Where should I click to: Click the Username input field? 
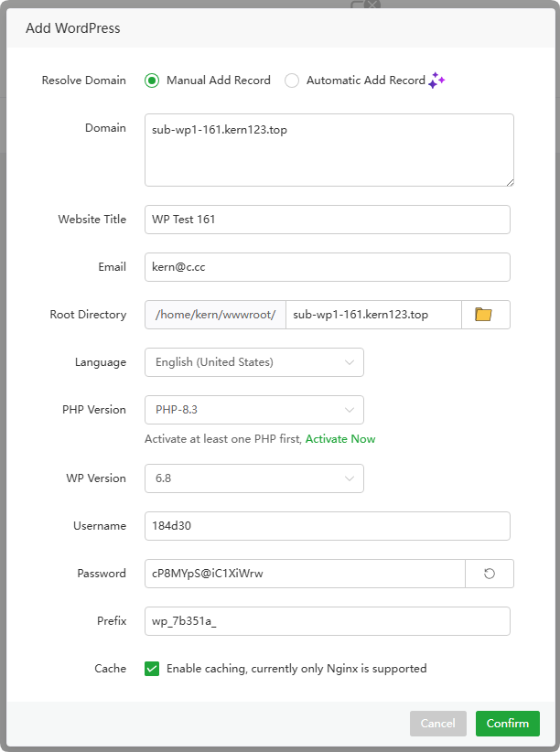coord(327,526)
